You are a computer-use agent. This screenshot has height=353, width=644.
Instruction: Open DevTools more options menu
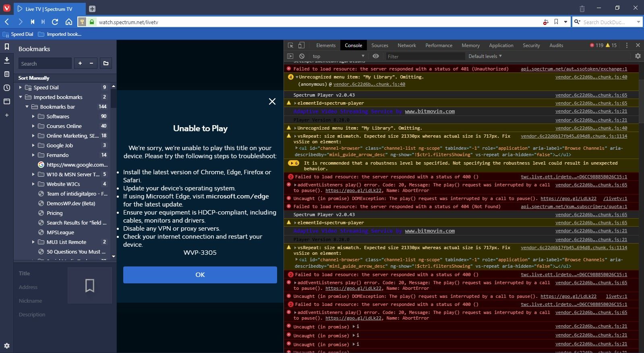click(627, 45)
